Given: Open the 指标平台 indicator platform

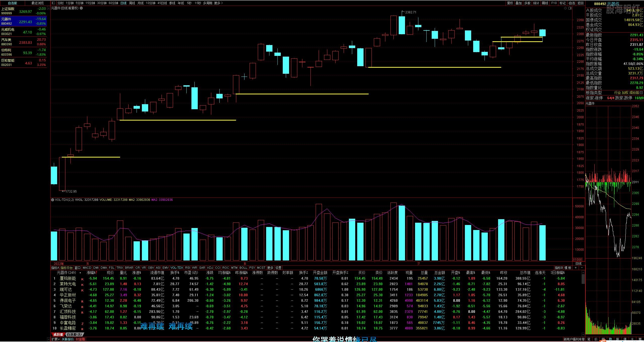Looking at the screenshot, I should pyautogui.click(x=67, y=268).
